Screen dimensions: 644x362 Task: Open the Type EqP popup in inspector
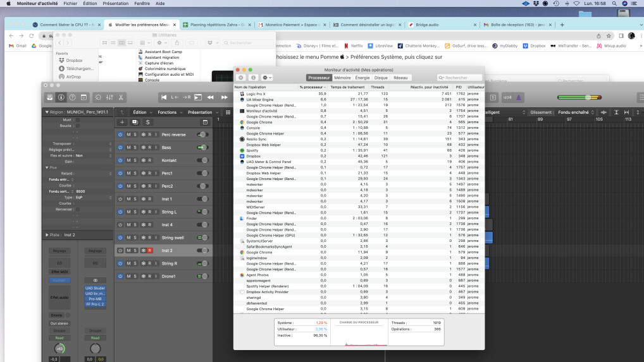click(x=93, y=197)
